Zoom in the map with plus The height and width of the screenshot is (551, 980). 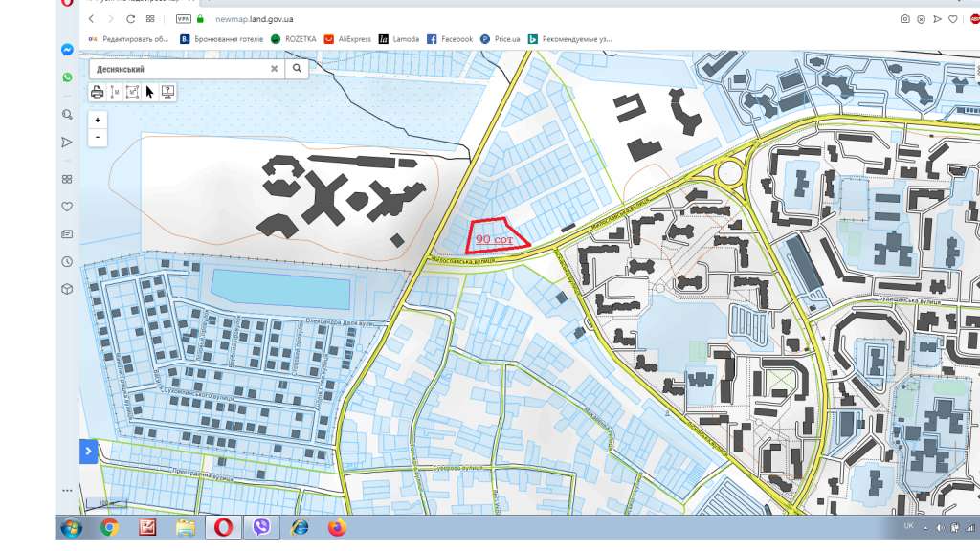click(x=98, y=120)
